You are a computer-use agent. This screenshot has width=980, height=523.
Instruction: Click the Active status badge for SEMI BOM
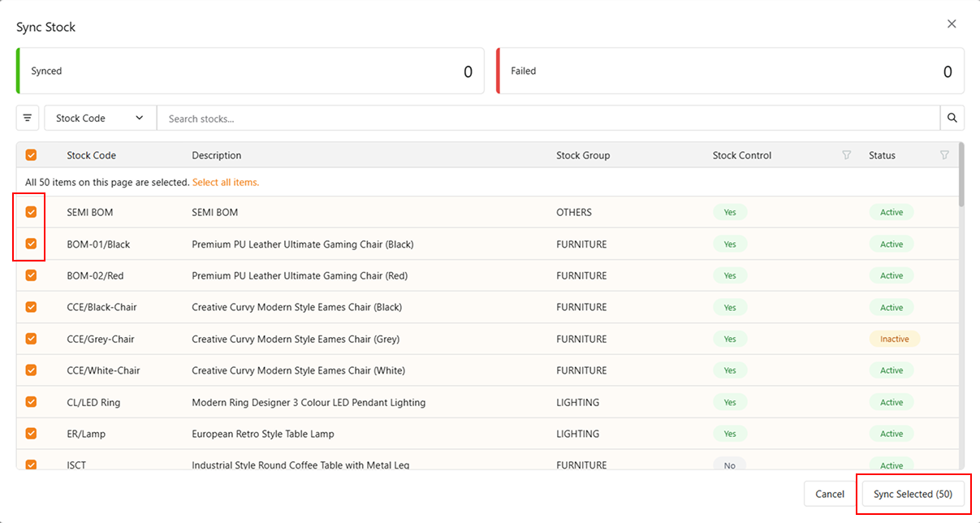coord(891,212)
